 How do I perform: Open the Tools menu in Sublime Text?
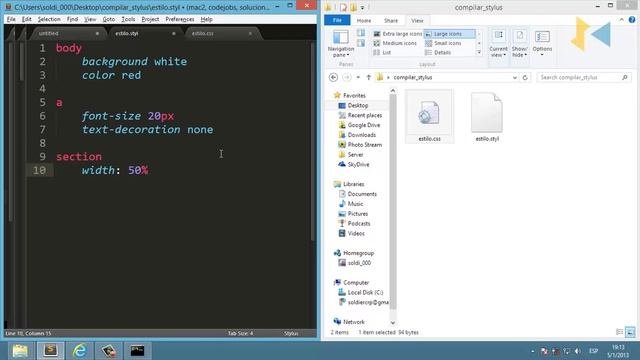pyautogui.click(x=128, y=19)
